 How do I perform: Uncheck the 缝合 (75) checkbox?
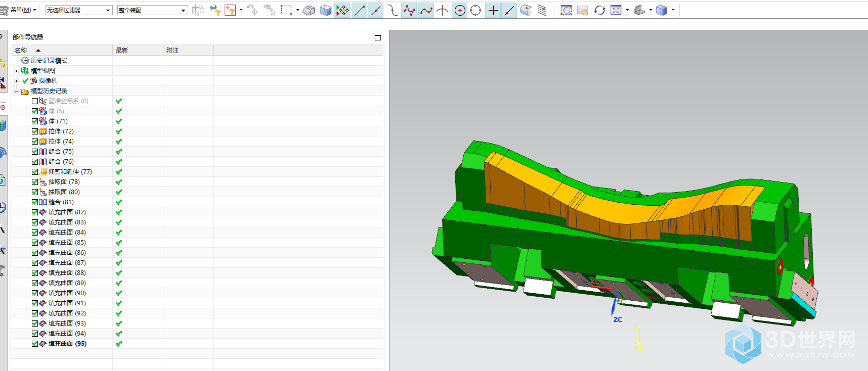35,152
